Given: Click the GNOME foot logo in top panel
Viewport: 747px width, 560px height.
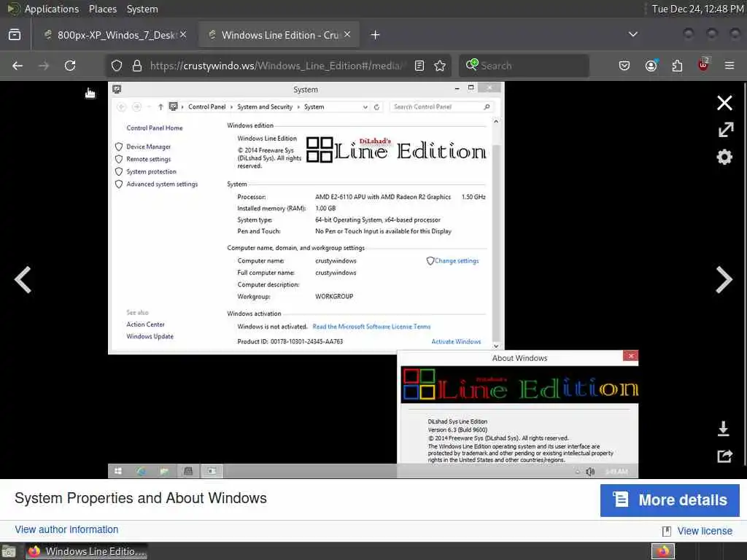Looking at the screenshot, I should [13, 9].
